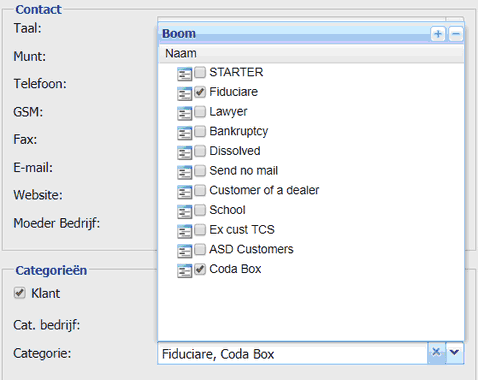Clear the Categorie field with X icon
Viewport: 478px width, 380px height.
[x=436, y=352]
